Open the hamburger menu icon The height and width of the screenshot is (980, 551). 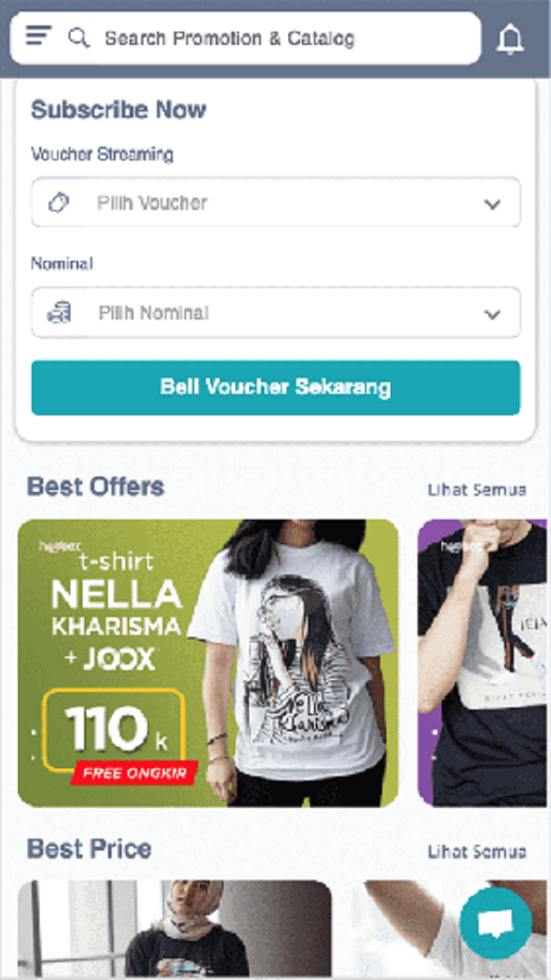39,35
